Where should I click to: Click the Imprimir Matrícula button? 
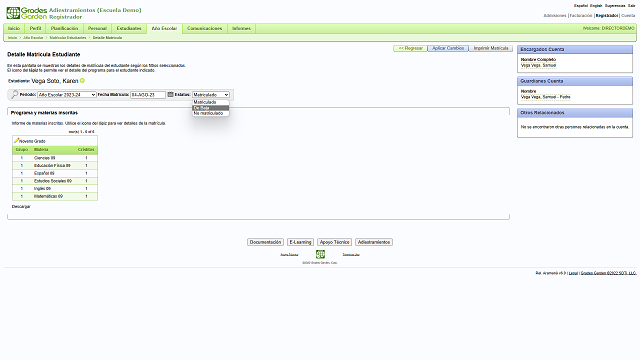coord(491,48)
